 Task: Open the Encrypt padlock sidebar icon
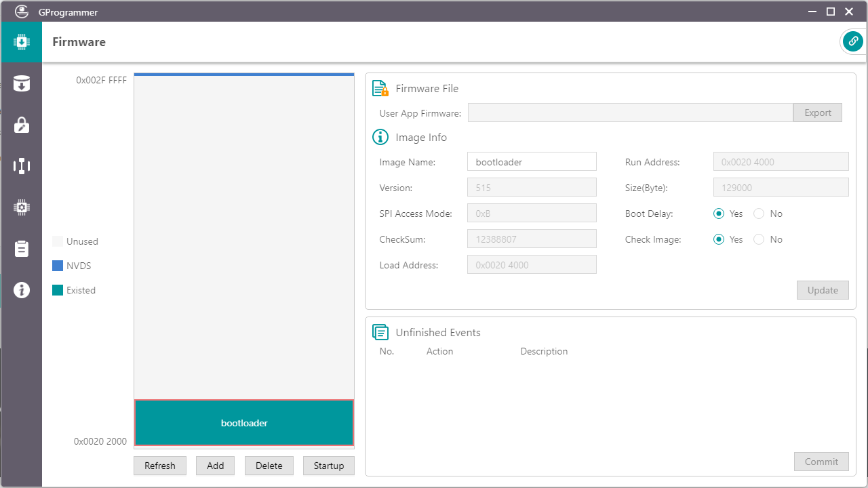22,125
